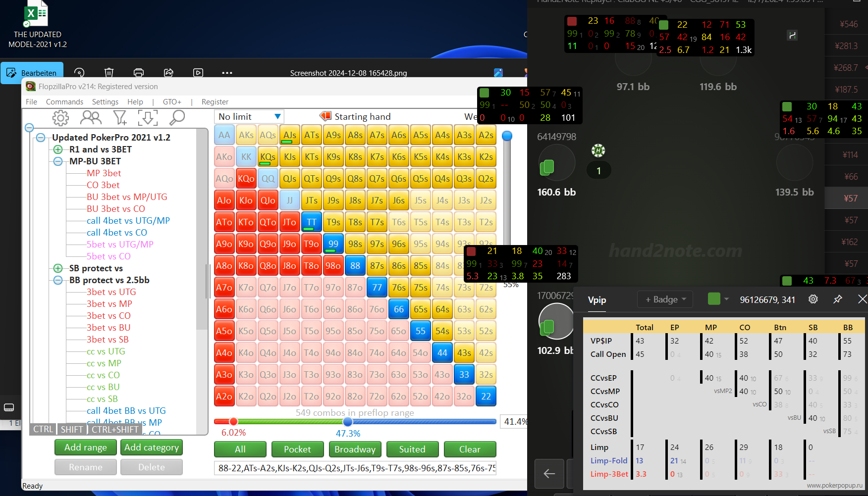This screenshot has height=496, width=868.
Task: Click the slideshow play icon in the photo viewer
Action: point(198,73)
